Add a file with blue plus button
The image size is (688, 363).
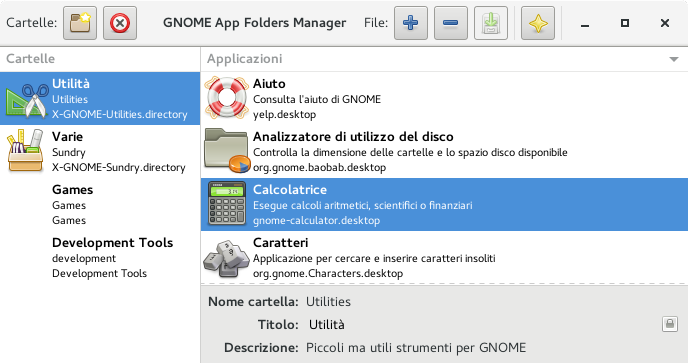[x=411, y=23]
